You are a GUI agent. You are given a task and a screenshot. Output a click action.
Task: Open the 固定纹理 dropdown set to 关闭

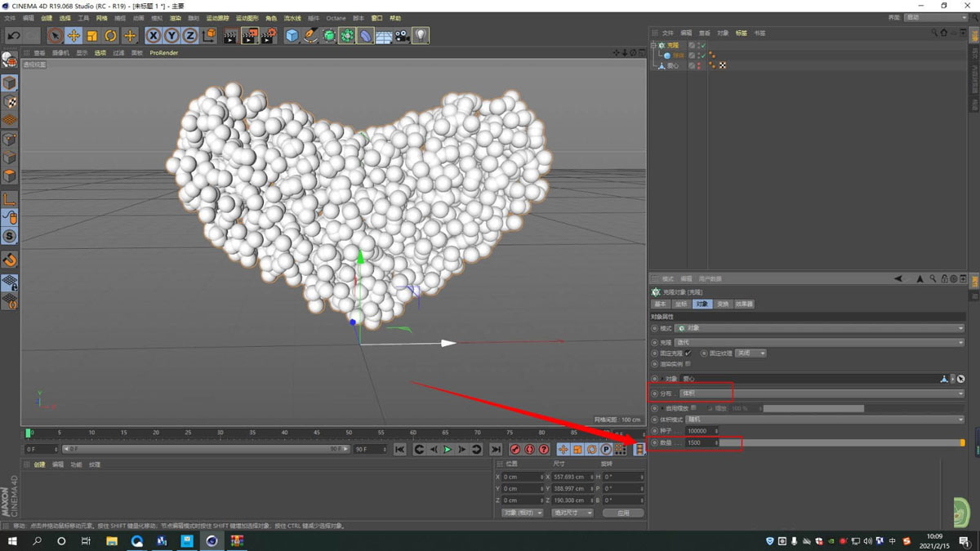(x=750, y=353)
